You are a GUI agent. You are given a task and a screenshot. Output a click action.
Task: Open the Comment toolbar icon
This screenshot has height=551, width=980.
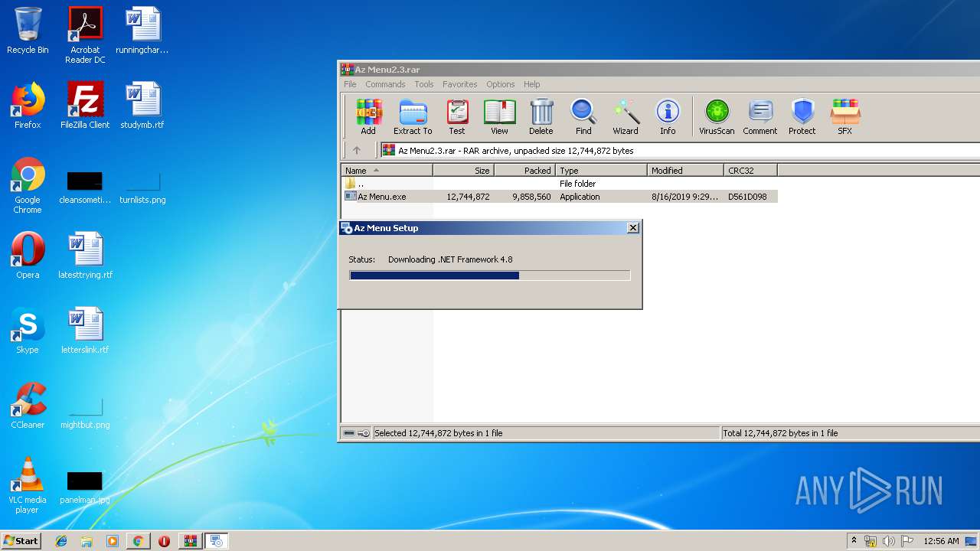click(x=759, y=117)
